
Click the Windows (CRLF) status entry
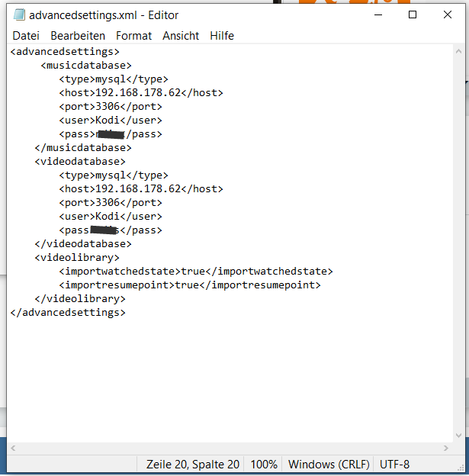pos(329,465)
